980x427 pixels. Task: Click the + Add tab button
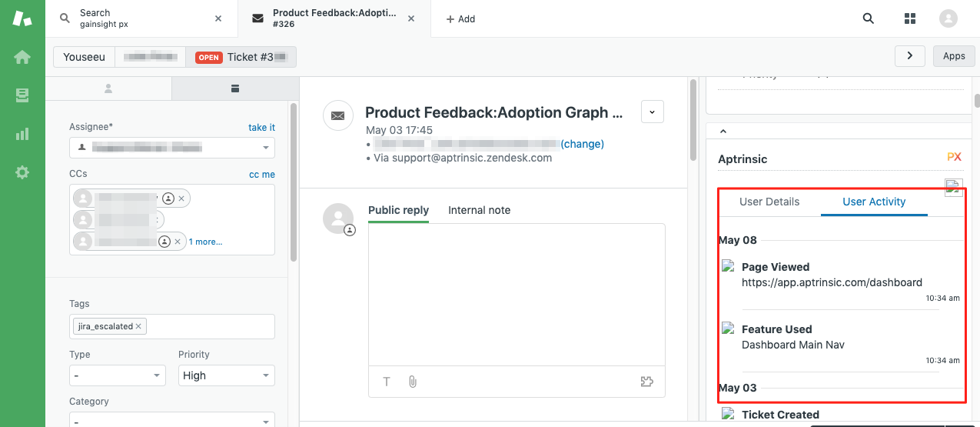pos(460,18)
